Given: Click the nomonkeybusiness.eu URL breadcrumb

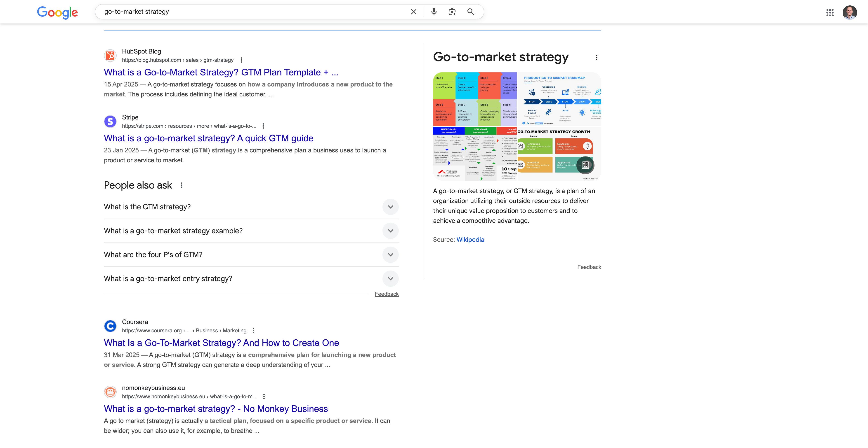Looking at the screenshot, I should 189,397.
